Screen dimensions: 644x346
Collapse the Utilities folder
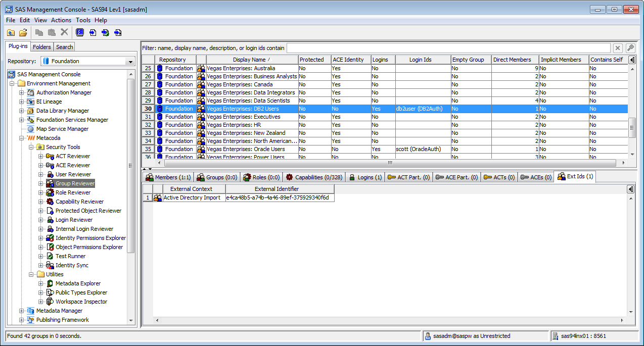coord(31,275)
